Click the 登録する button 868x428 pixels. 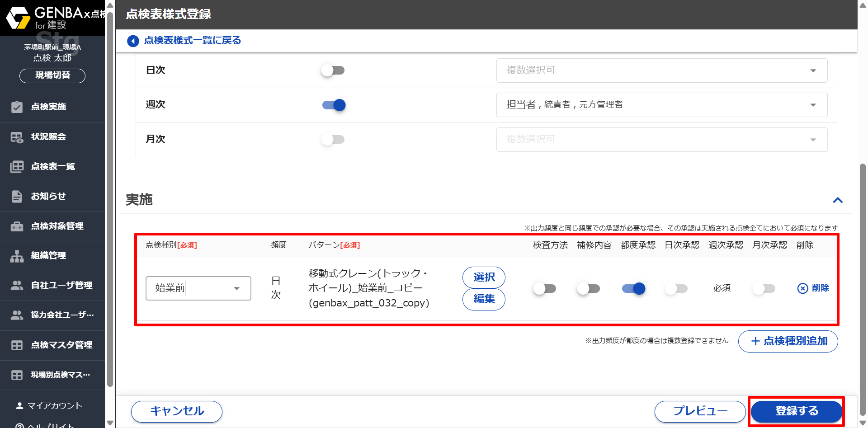click(x=796, y=411)
